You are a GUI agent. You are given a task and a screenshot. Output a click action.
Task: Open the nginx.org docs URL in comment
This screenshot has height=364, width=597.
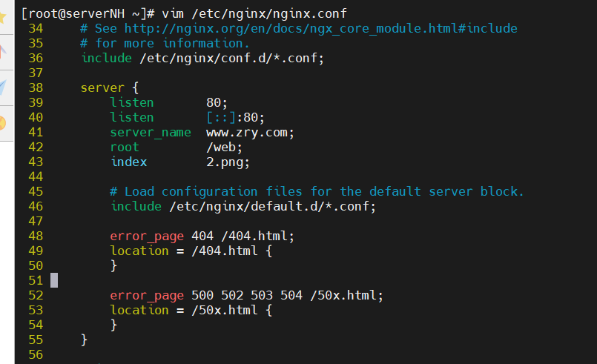(x=320, y=29)
